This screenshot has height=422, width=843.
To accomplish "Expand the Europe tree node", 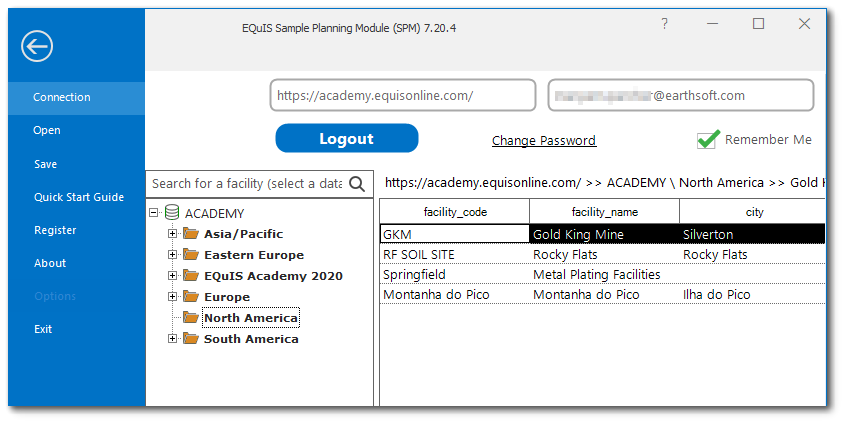I will 173,296.
